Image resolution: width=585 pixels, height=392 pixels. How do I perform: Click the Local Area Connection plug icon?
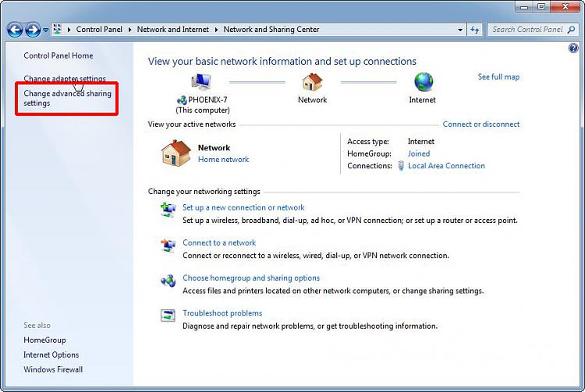pyautogui.click(x=401, y=166)
